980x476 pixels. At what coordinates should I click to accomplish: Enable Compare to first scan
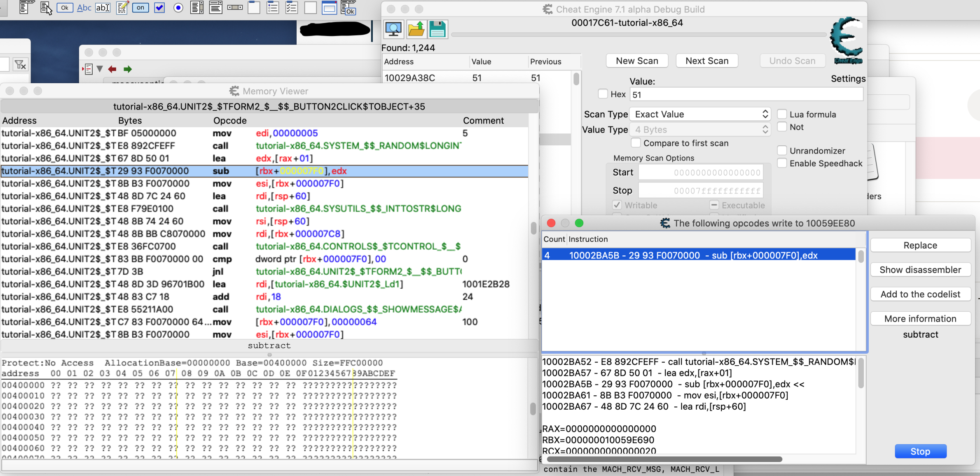(636, 143)
